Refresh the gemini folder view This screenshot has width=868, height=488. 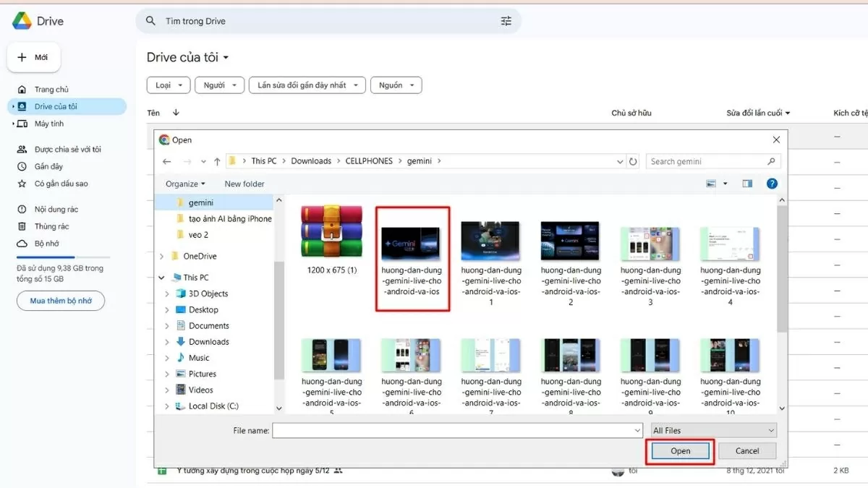[633, 160]
